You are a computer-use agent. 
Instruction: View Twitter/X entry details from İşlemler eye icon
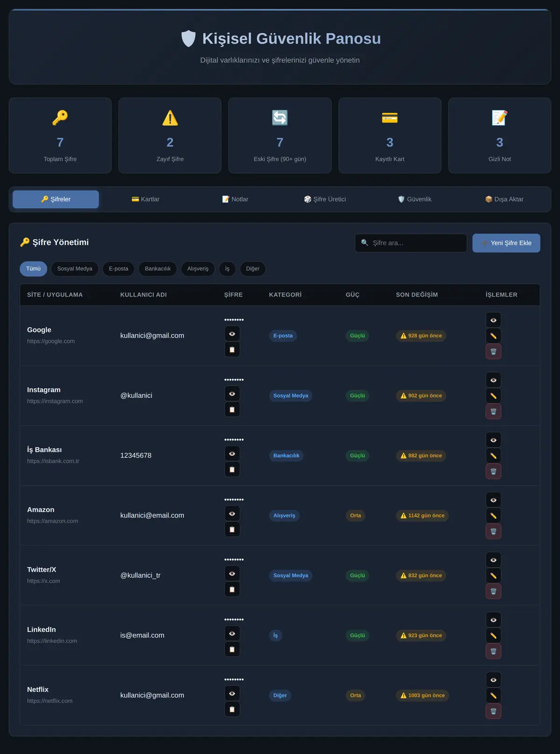[x=493, y=560]
